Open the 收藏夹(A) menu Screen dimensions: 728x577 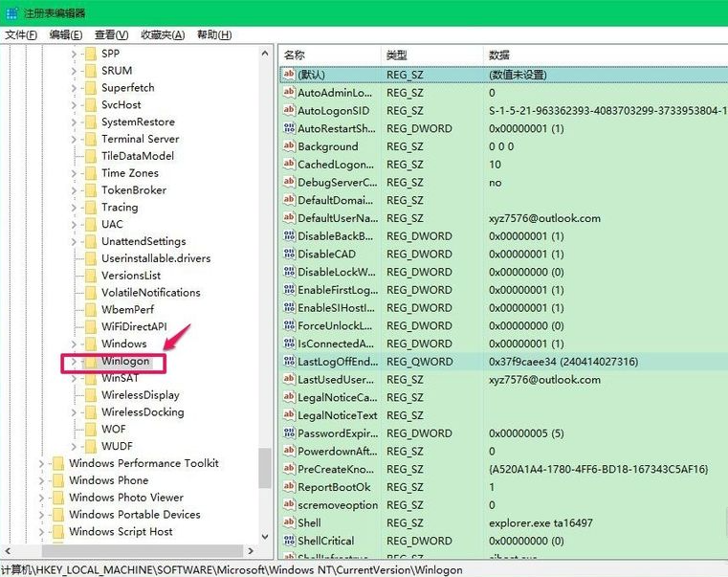click(163, 34)
